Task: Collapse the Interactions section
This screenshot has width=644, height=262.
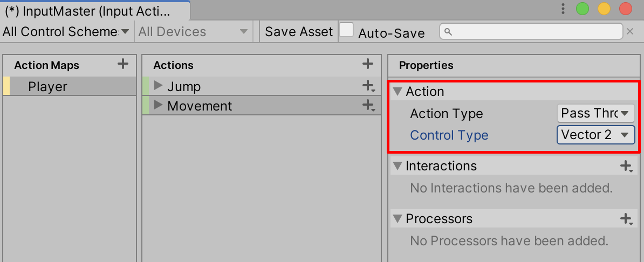Action: (398, 166)
